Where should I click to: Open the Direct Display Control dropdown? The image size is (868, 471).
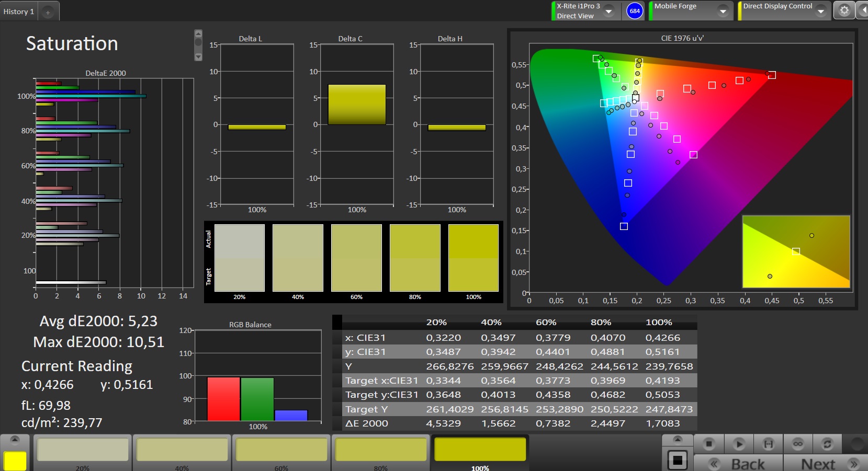click(x=820, y=11)
